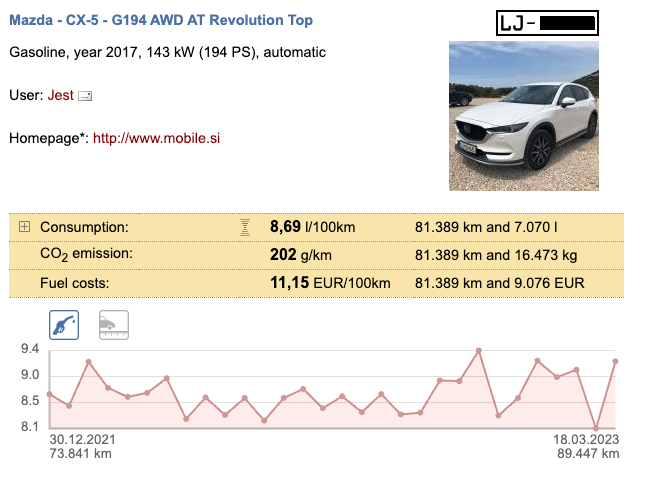Click the 18.03.2023 end date label
Viewport: 651px width, 480px height.
pyautogui.click(x=586, y=439)
